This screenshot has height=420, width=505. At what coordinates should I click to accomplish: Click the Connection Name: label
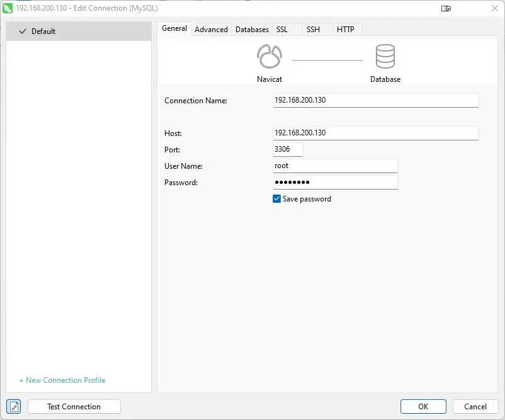point(196,101)
